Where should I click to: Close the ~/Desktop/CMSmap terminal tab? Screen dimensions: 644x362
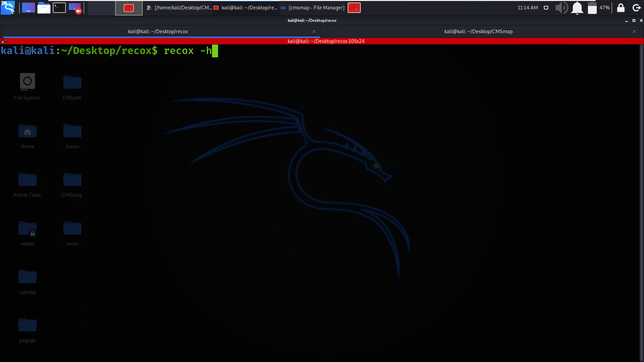coord(634,31)
